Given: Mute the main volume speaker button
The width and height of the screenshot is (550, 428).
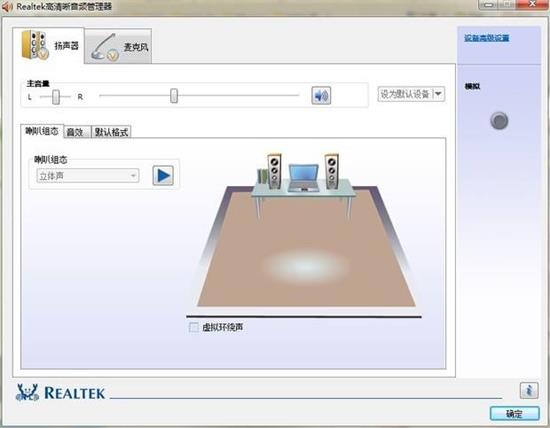Looking at the screenshot, I should [321, 95].
